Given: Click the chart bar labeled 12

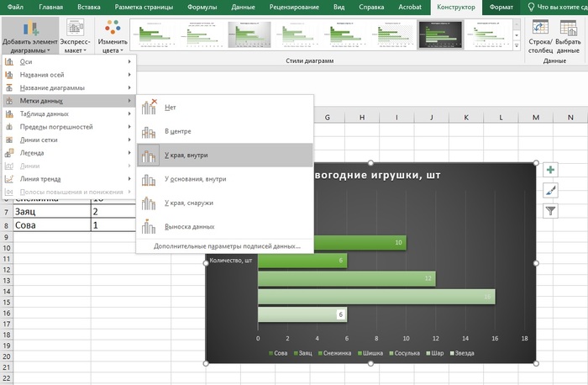Looking at the screenshot, I should coord(346,279).
